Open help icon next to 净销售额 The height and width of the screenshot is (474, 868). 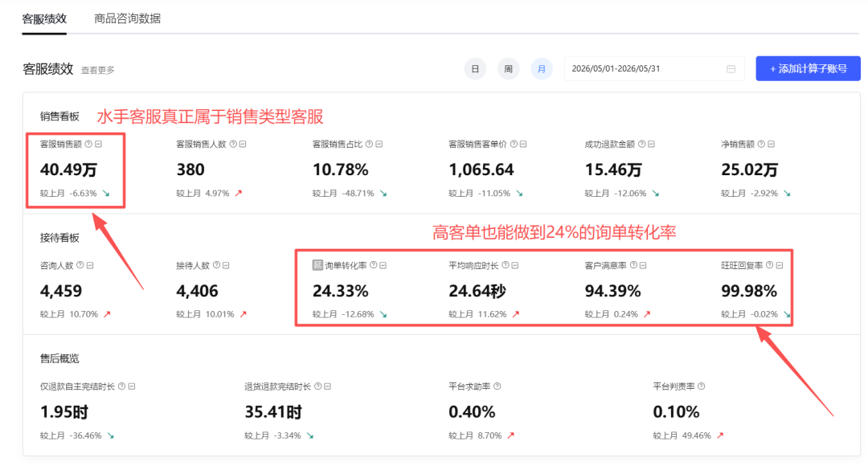pyautogui.click(x=761, y=144)
